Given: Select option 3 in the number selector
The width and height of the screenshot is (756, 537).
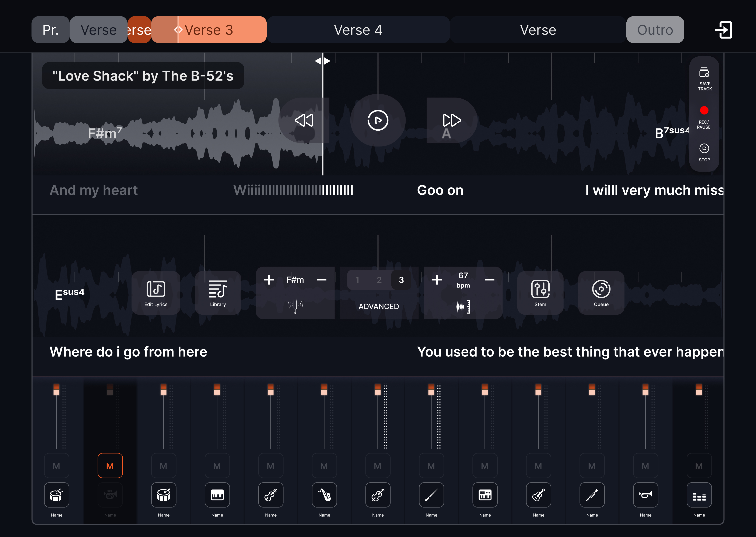Looking at the screenshot, I should click(401, 280).
